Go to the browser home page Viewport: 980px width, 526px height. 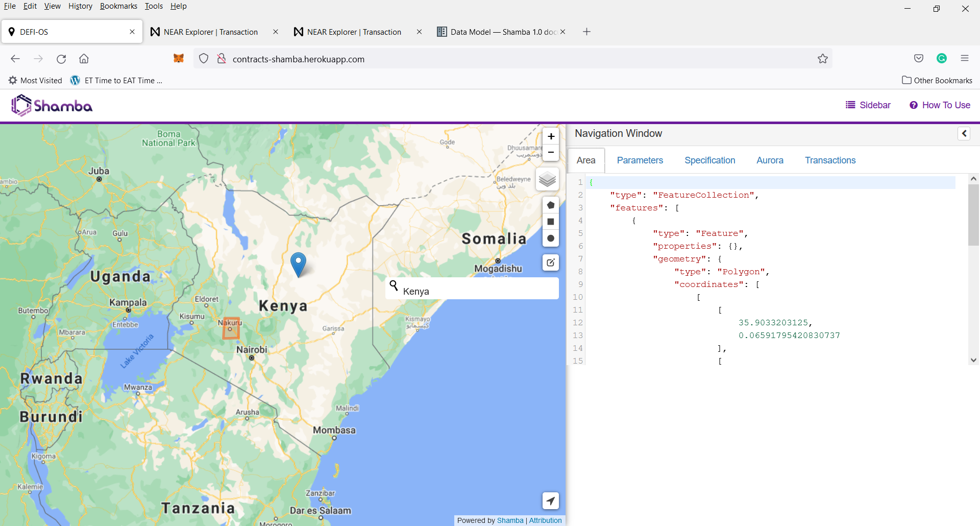click(84, 59)
